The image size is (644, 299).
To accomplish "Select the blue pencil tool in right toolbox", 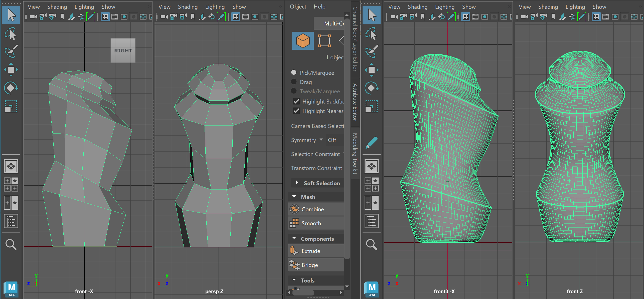I will 371,143.
